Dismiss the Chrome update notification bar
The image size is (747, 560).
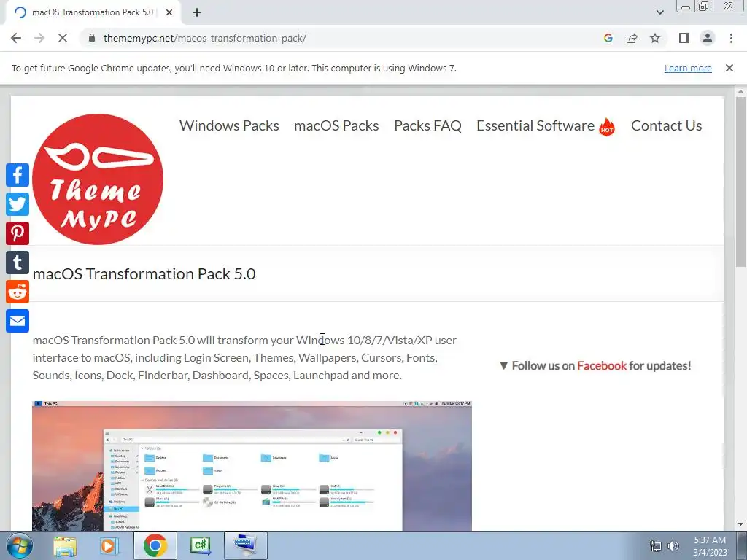pyautogui.click(x=729, y=68)
